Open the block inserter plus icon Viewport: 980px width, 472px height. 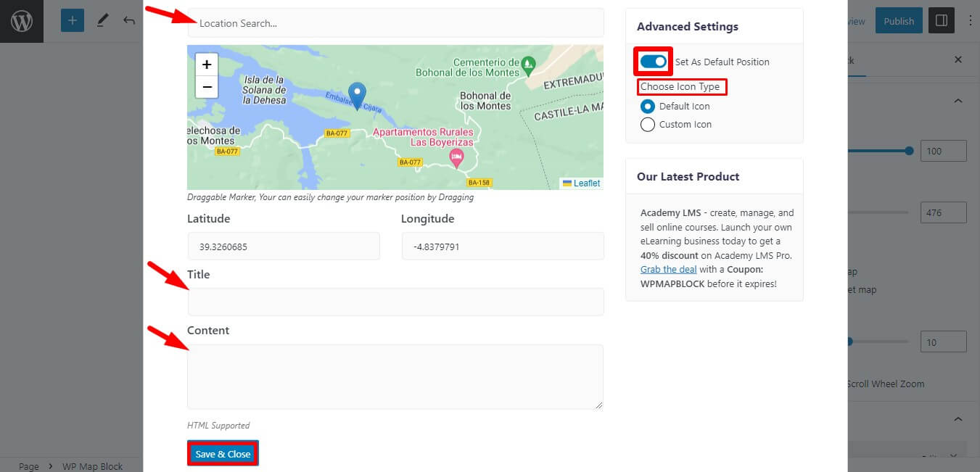click(x=72, y=20)
